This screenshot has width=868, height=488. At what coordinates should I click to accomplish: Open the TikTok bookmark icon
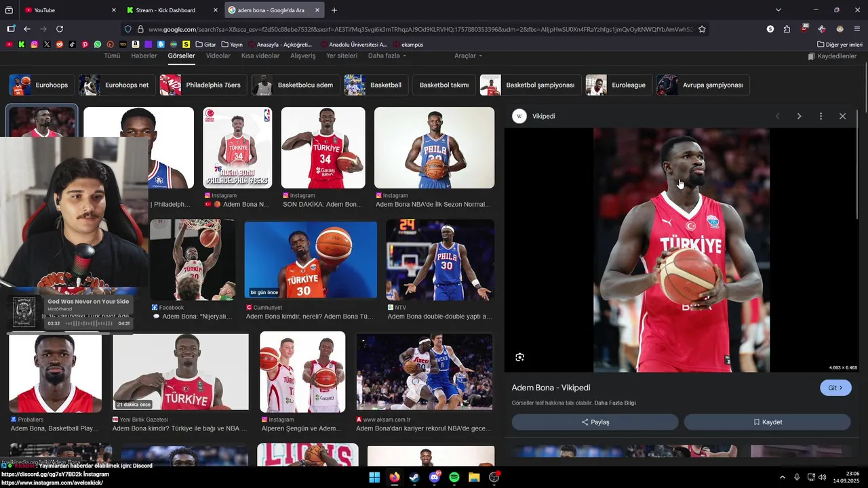point(72,44)
